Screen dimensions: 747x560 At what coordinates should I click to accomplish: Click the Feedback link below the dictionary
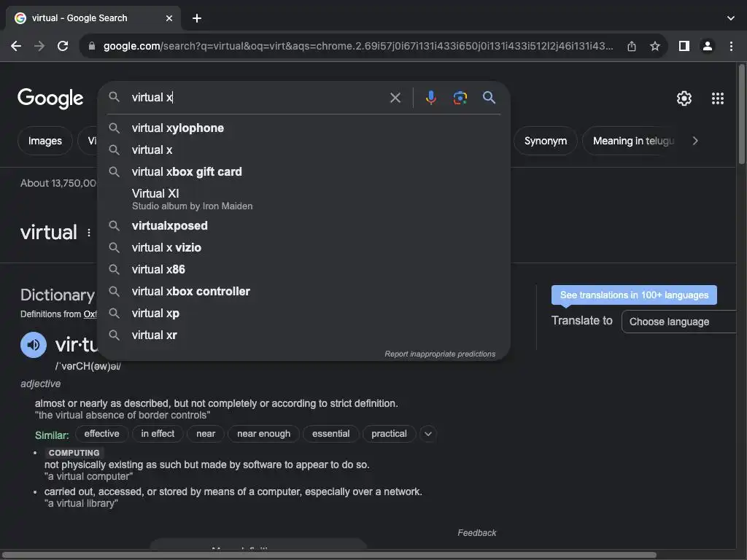tap(477, 533)
